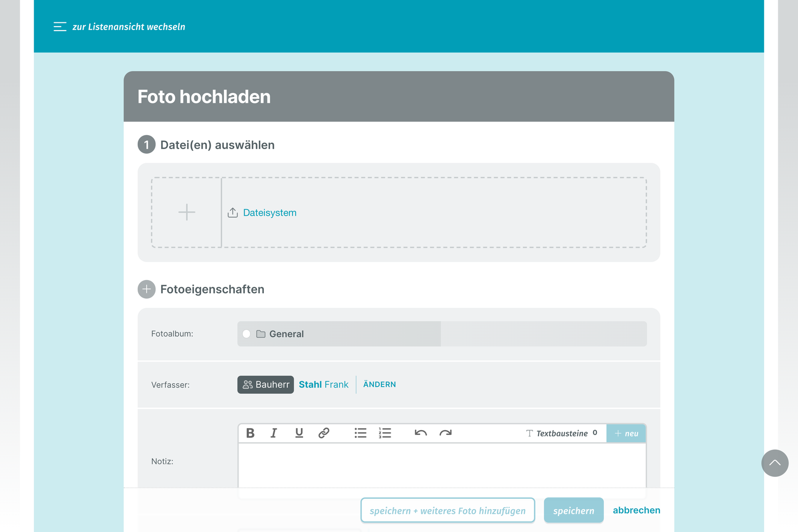Screen dimensions: 798x532
Task: Click the Bauherr role badge
Action: (265, 384)
